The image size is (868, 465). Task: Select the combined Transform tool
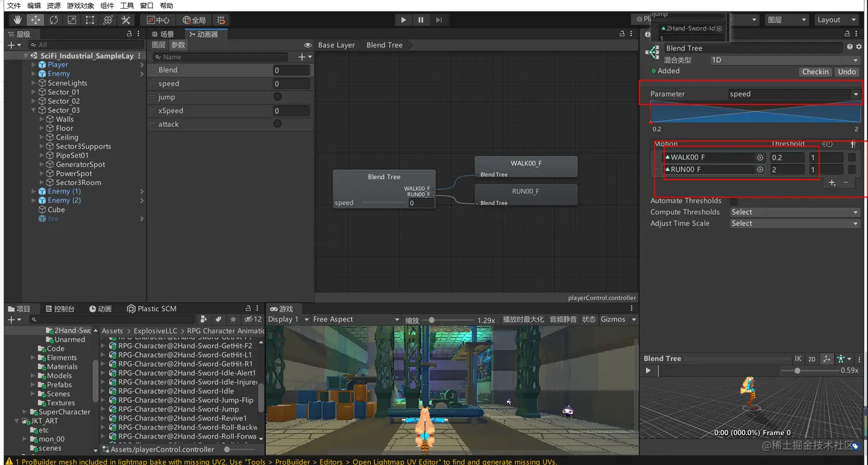(107, 20)
